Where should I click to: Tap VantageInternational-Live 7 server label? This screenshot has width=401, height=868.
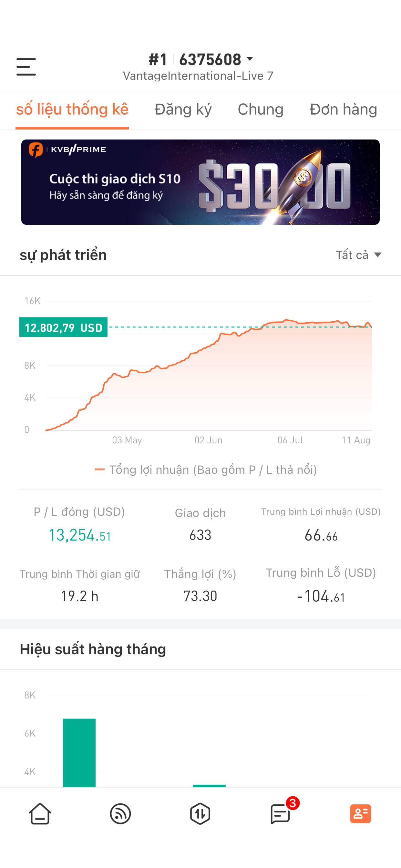198,76
